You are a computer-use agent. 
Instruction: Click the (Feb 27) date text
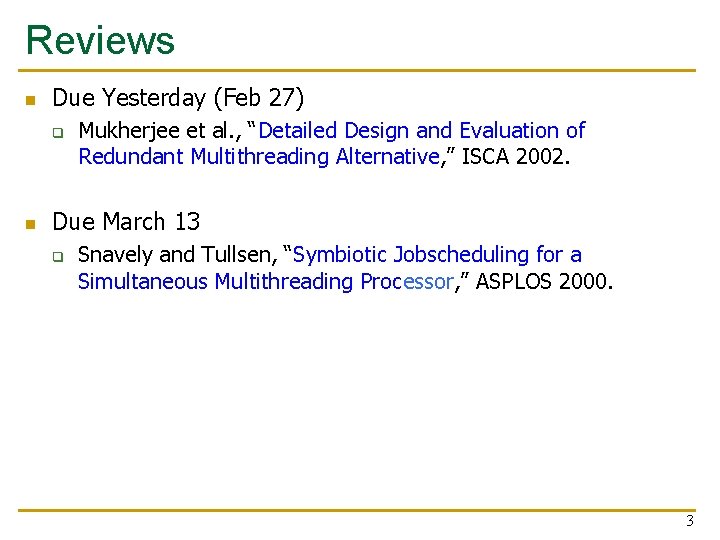click(x=259, y=98)
